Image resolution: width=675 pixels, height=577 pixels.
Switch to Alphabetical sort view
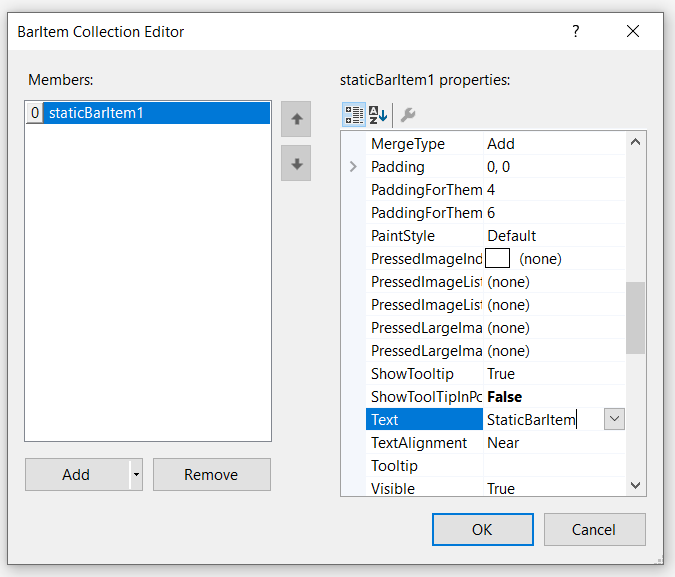click(378, 114)
